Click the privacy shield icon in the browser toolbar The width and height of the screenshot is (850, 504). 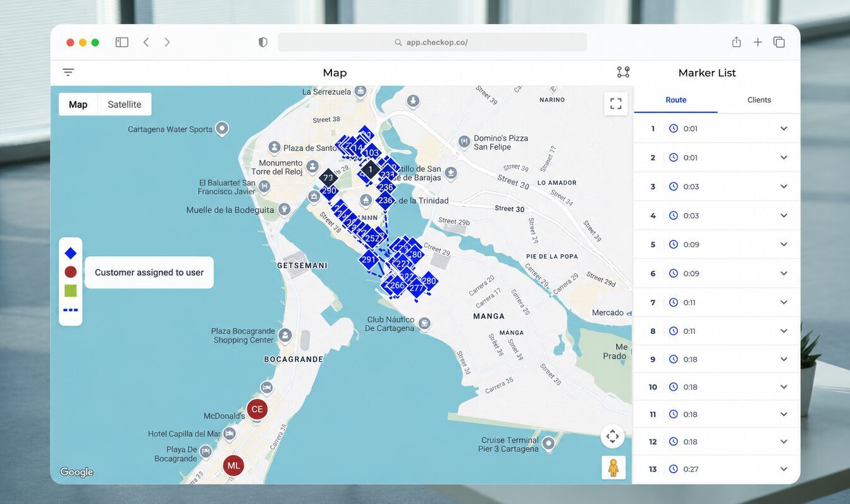coord(263,42)
